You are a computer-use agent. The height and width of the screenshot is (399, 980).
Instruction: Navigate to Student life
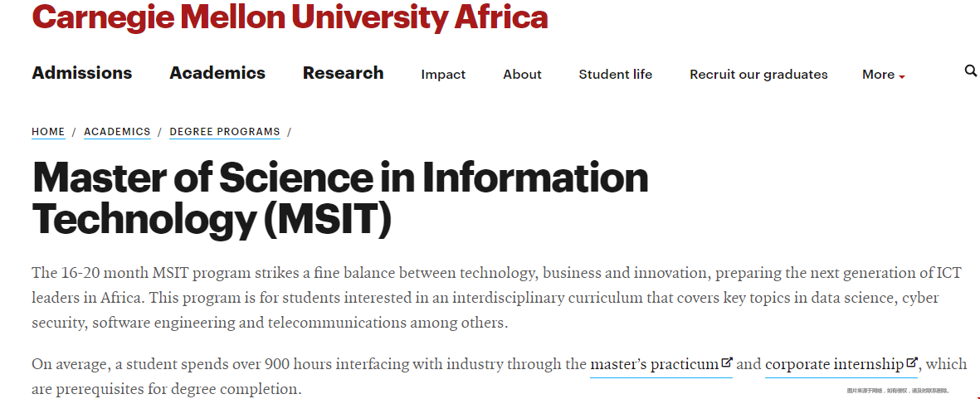point(615,75)
